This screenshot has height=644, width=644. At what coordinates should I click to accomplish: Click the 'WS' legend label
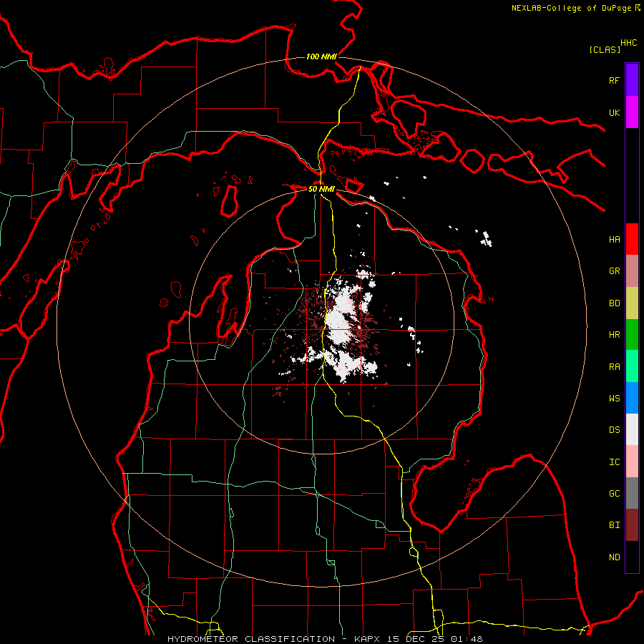tap(614, 399)
